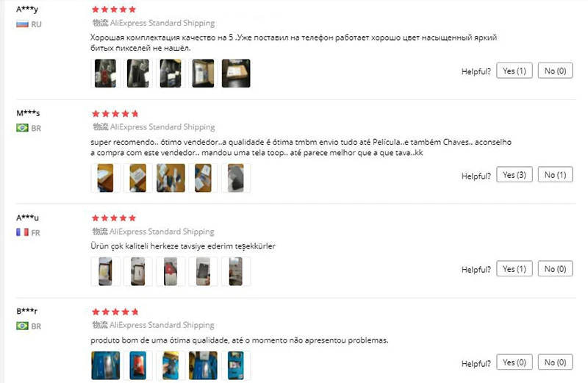Click the Brazil flag under B***r

22,326
